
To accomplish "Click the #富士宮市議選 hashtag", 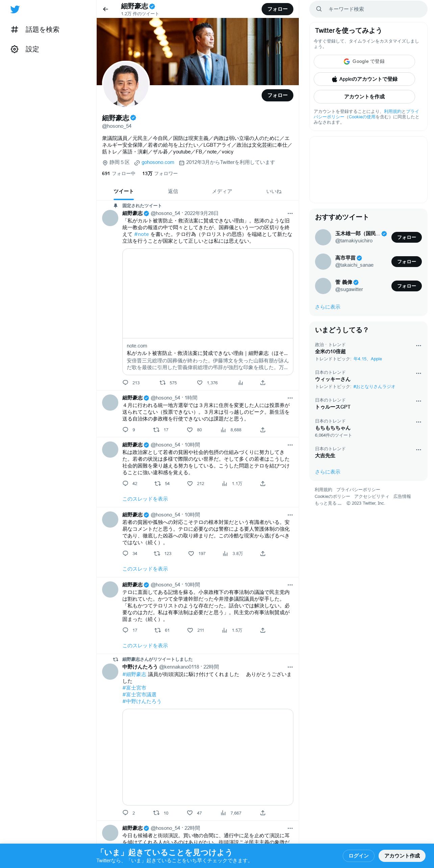I will (139, 695).
